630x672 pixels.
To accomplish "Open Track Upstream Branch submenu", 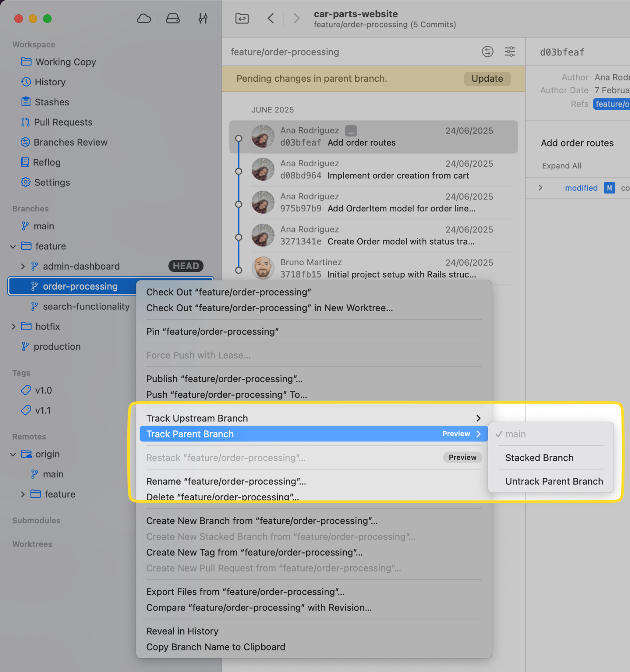I will pyautogui.click(x=313, y=418).
